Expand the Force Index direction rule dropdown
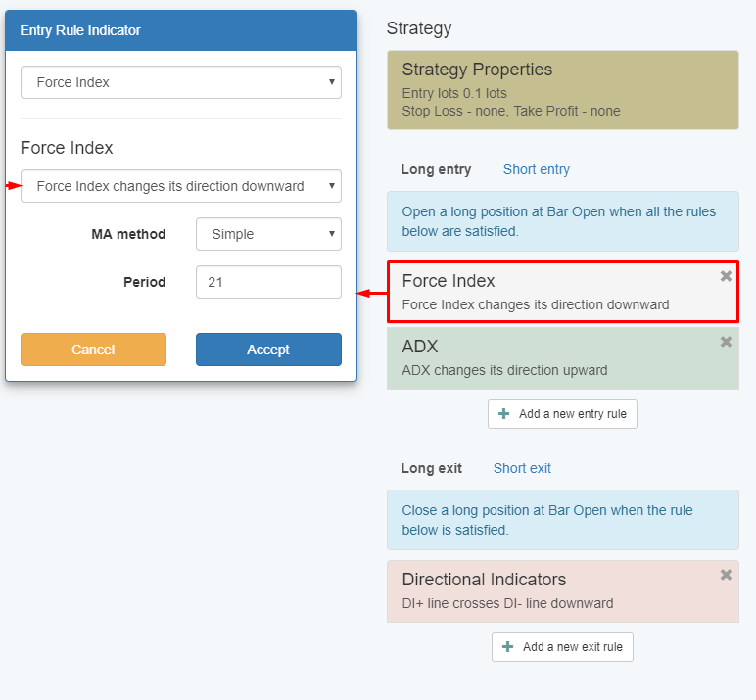Screen dimensions: 756x700 [x=181, y=186]
